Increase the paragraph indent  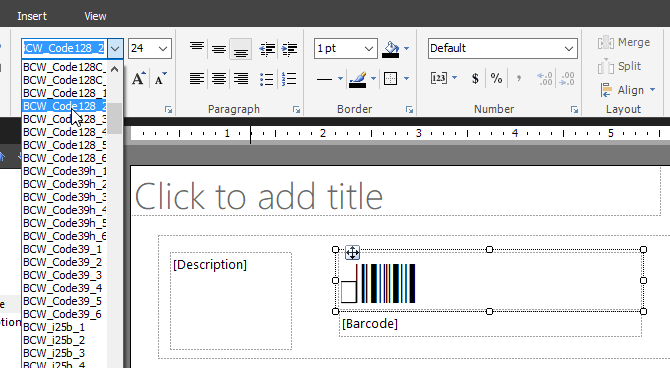tap(289, 49)
